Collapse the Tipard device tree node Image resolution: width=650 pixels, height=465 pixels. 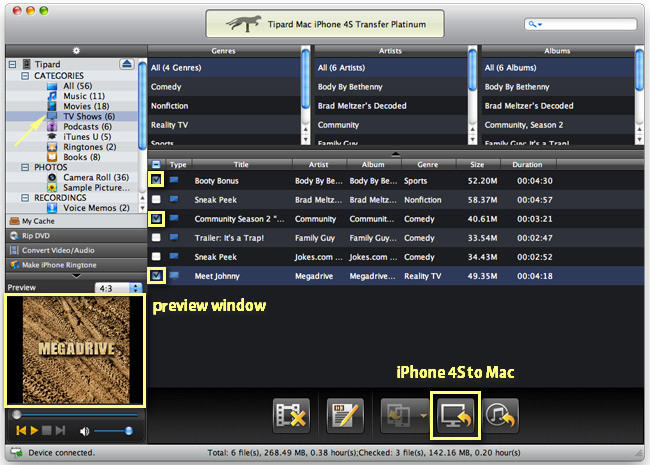[12, 64]
